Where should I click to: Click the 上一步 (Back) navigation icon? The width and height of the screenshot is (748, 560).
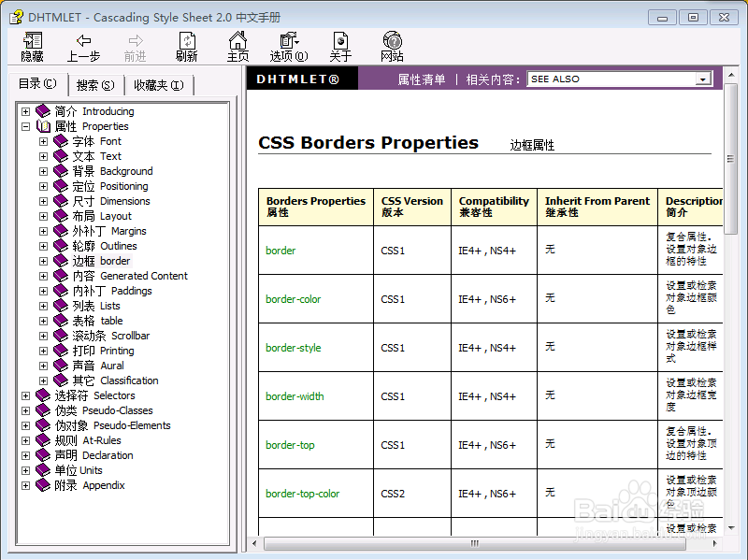pos(83,44)
